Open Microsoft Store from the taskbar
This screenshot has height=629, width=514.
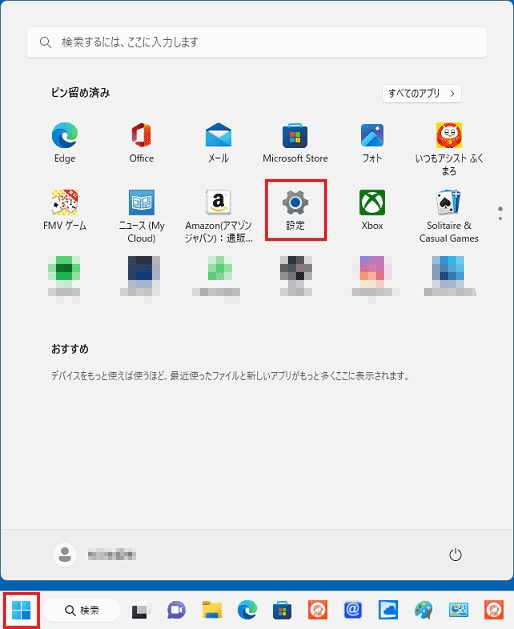pos(282,610)
